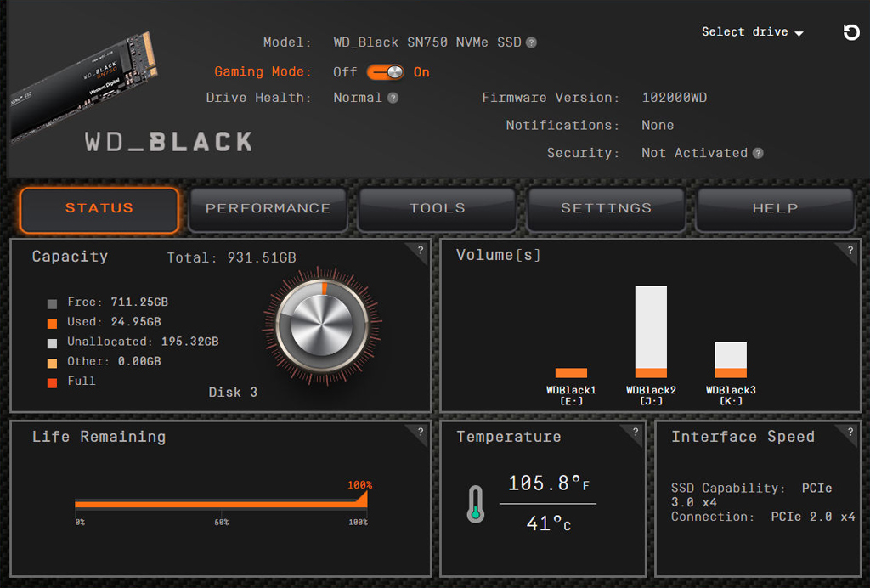The image size is (870, 588).
Task: Open the Tools tab
Action: pos(437,209)
